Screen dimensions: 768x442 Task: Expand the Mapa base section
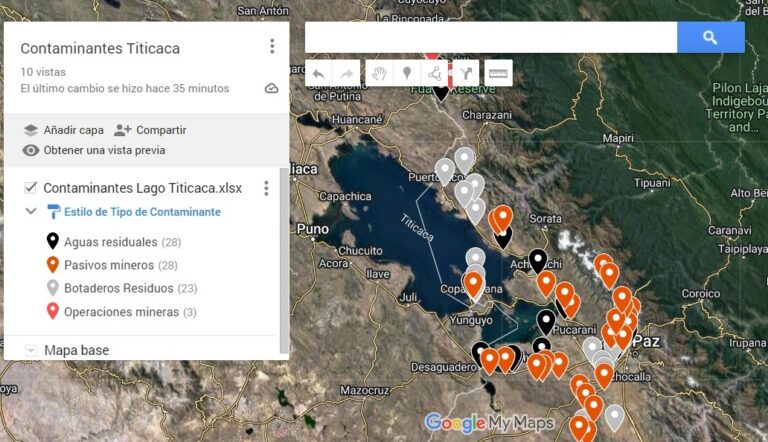(x=31, y=351)
